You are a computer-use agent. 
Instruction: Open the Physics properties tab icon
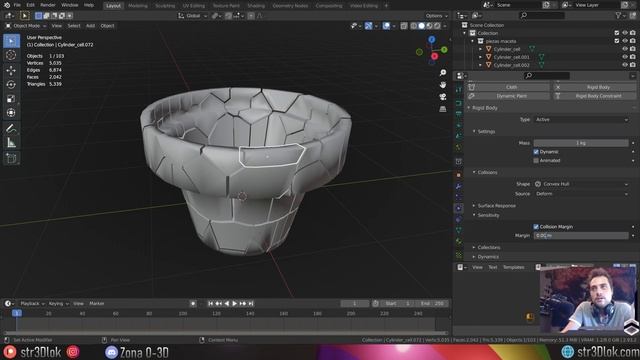click(x=459, y=208)
